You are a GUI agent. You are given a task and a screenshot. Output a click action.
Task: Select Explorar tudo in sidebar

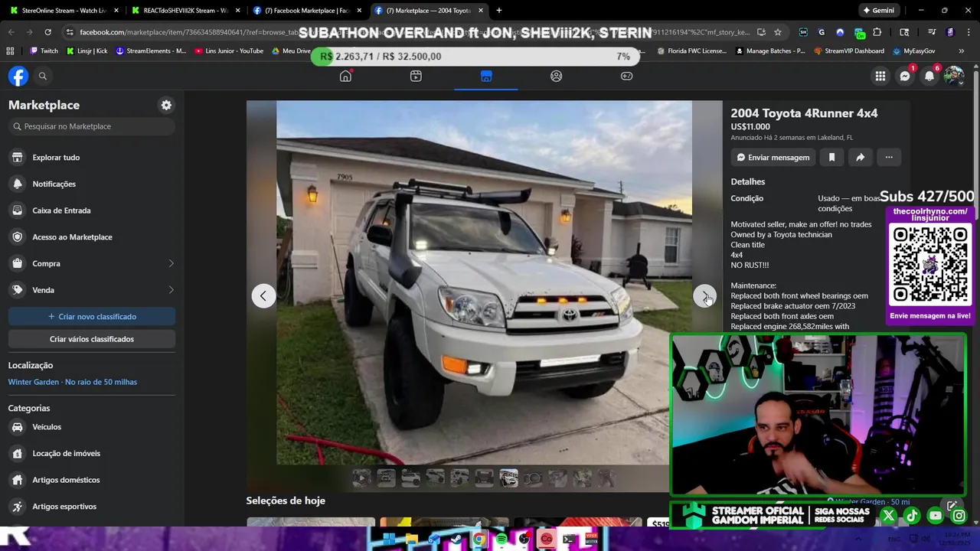click(x=92, y=157)
